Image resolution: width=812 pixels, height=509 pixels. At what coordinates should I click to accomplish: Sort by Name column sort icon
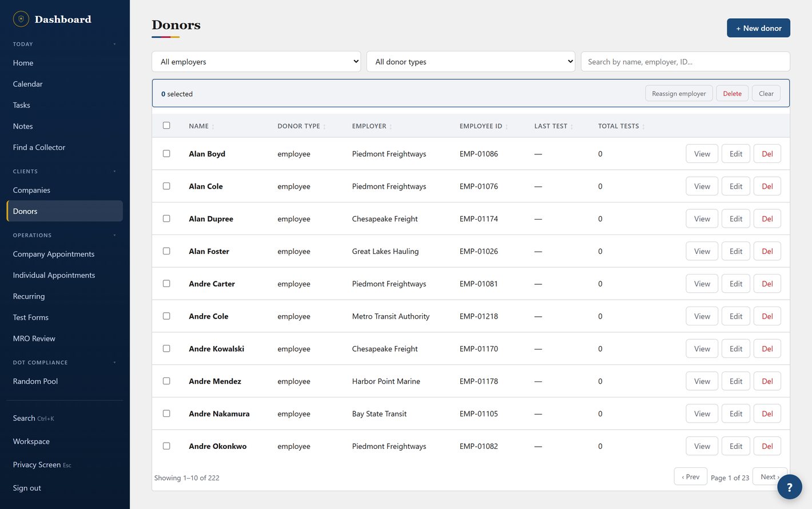[213, 127]
